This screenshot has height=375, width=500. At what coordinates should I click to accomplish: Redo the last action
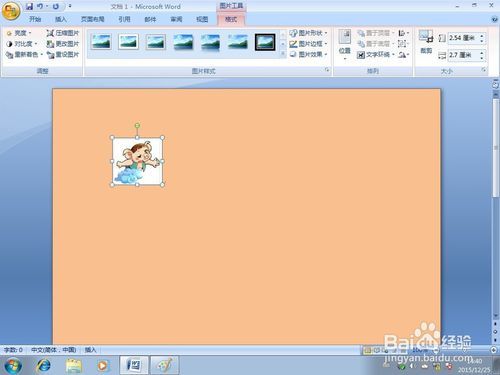[56, 6]
